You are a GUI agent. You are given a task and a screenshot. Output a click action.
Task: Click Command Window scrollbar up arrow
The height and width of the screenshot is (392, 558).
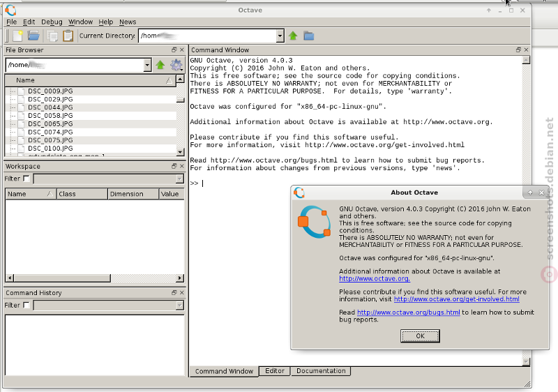tap(526, 60)
